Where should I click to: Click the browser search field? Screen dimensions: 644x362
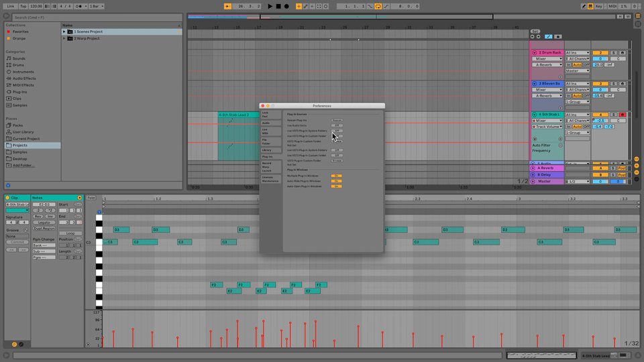pyautogui.click(x=97, y=17)
